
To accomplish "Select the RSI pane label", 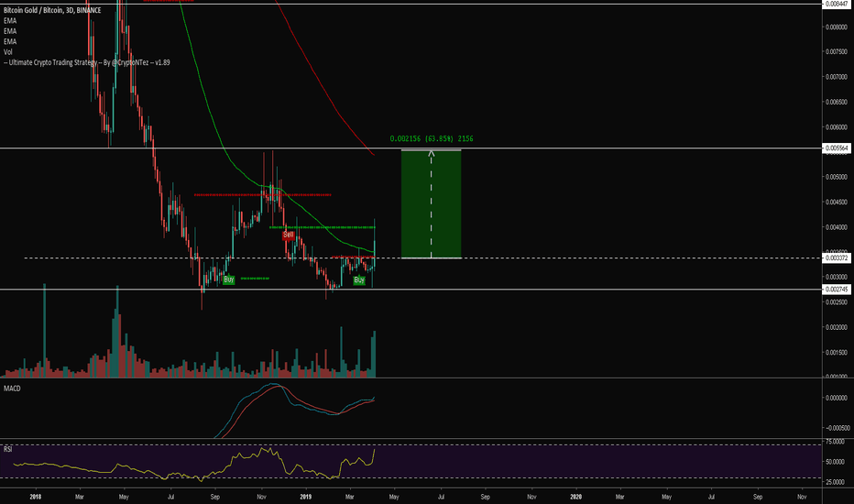I will (7, 450).
